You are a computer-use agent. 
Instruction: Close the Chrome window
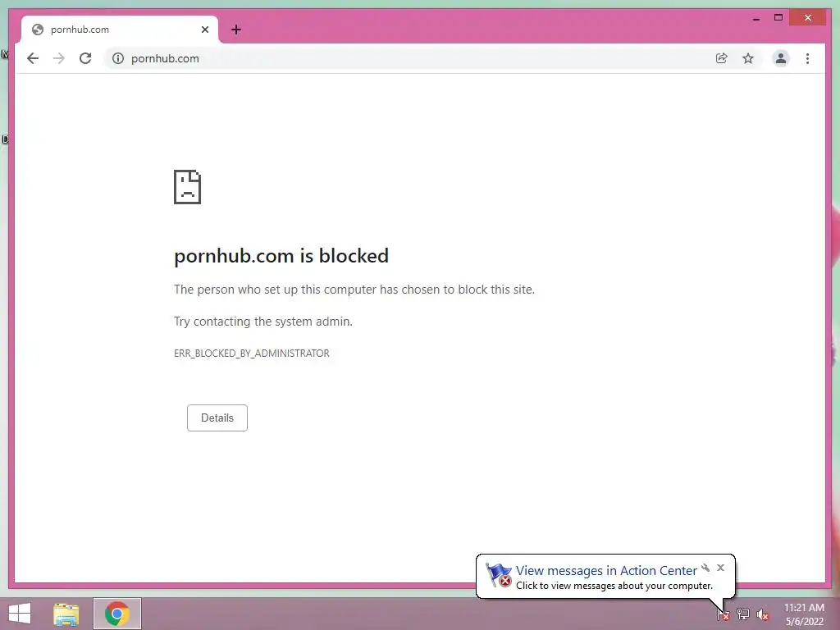(808, 18)
